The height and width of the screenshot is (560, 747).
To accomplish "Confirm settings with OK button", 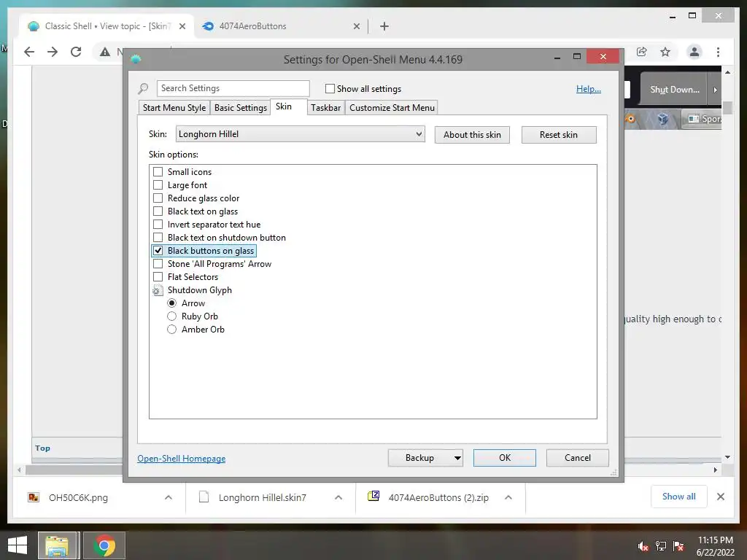I will 505,458.
